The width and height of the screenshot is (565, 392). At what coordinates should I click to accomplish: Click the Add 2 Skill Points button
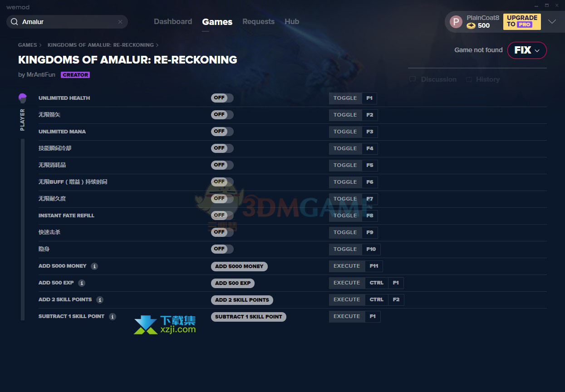tap(242, 300)
